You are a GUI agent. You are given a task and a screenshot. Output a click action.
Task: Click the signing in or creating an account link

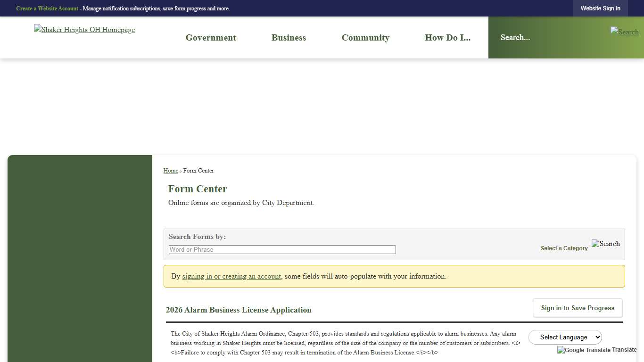coord(231,276)
